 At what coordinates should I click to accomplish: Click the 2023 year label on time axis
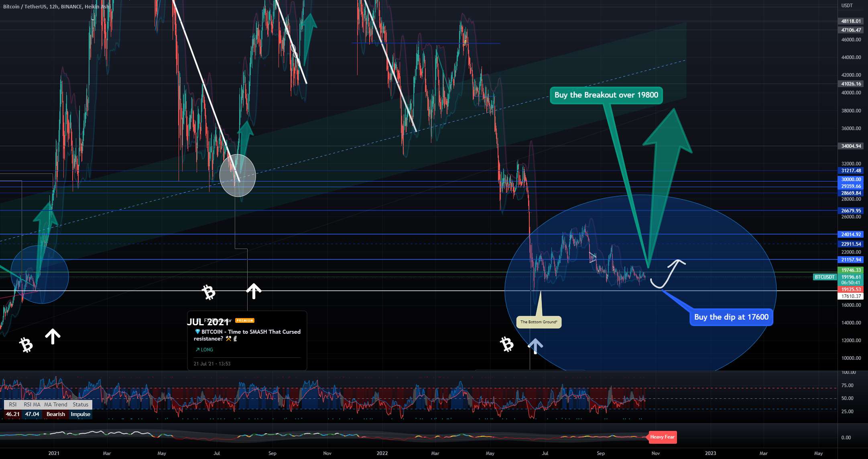[x=710, y=453]
